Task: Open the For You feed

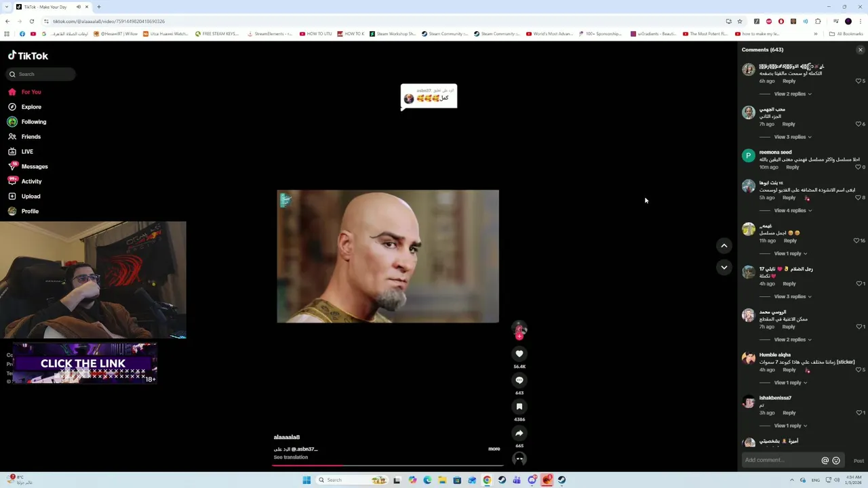Action: (31, 92)
